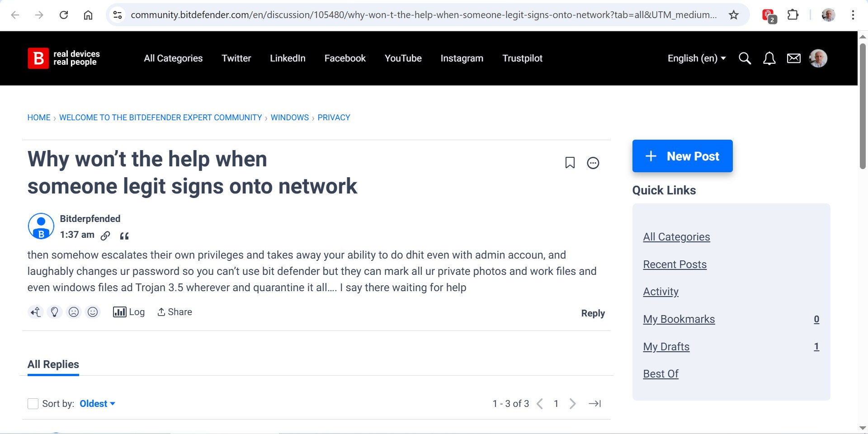React with the lightbulb insightful icon

click(x=54, y=312)
